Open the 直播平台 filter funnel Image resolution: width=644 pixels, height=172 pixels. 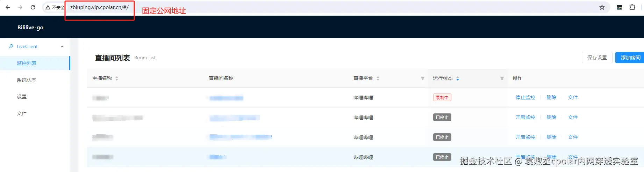(423, 78)
